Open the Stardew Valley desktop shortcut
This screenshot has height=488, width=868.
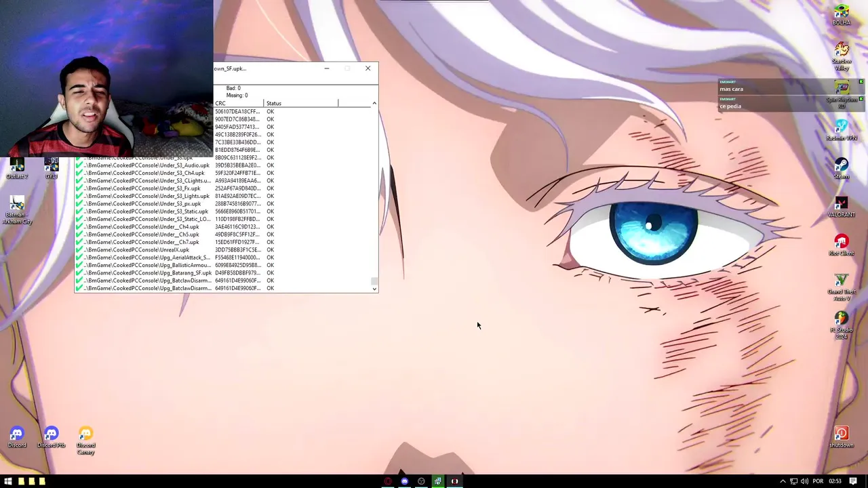click(x=842, y=57)
